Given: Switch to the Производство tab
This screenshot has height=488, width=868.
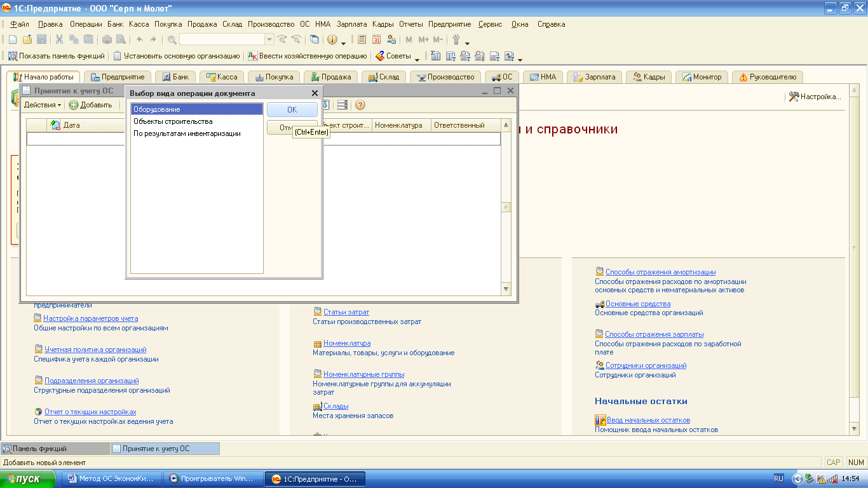Looking at the screenshot, I should [445, 77].
